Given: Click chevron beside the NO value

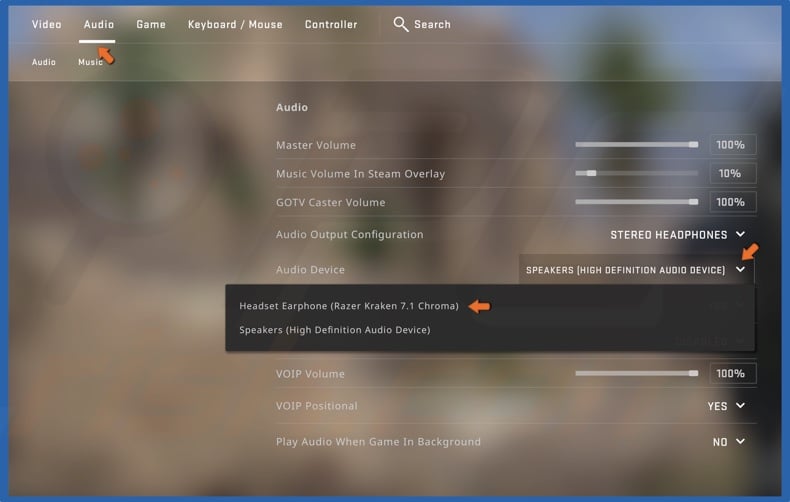Looking at the screenshot, I should (x=740, y=442).
